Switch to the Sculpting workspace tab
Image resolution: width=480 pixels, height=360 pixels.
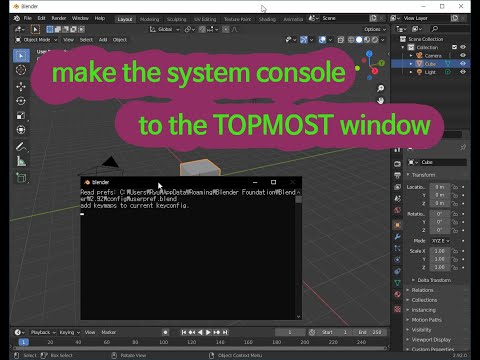pos(176,19)
